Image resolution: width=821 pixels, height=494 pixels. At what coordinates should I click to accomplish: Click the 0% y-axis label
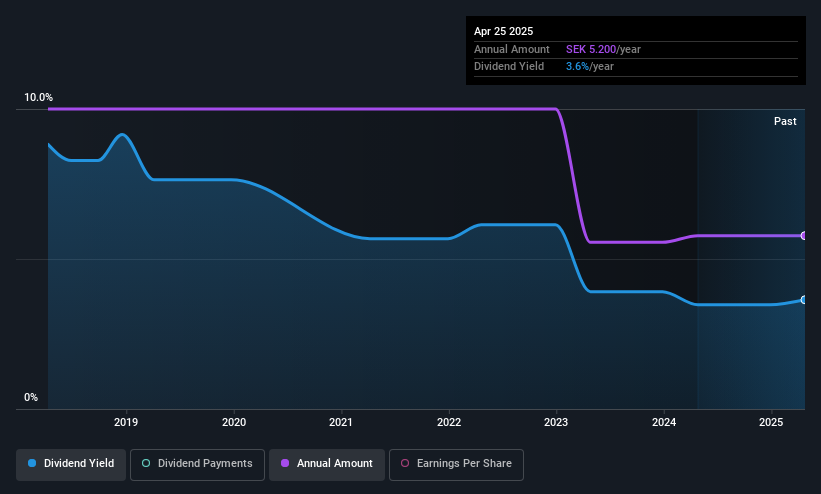click(x=31, y=398)
